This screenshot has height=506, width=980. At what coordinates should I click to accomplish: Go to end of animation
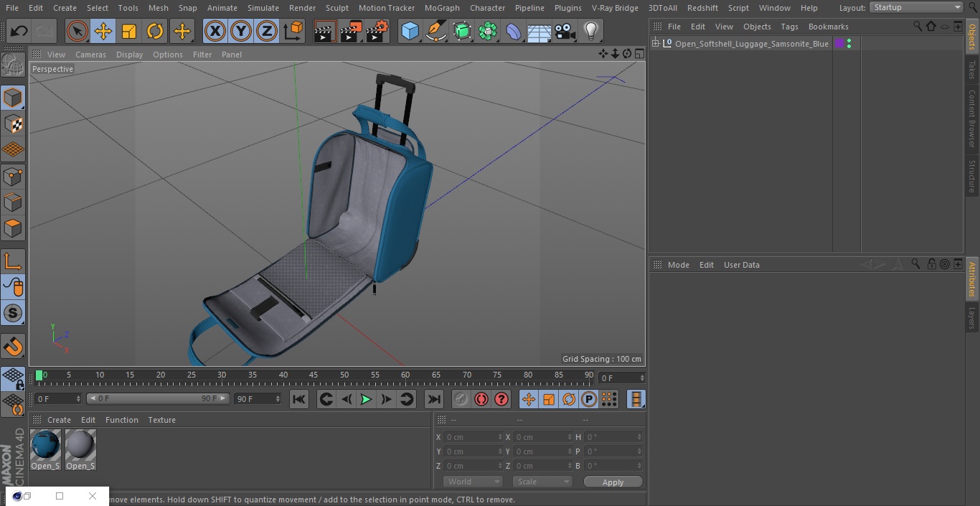(x=434, y=399)
